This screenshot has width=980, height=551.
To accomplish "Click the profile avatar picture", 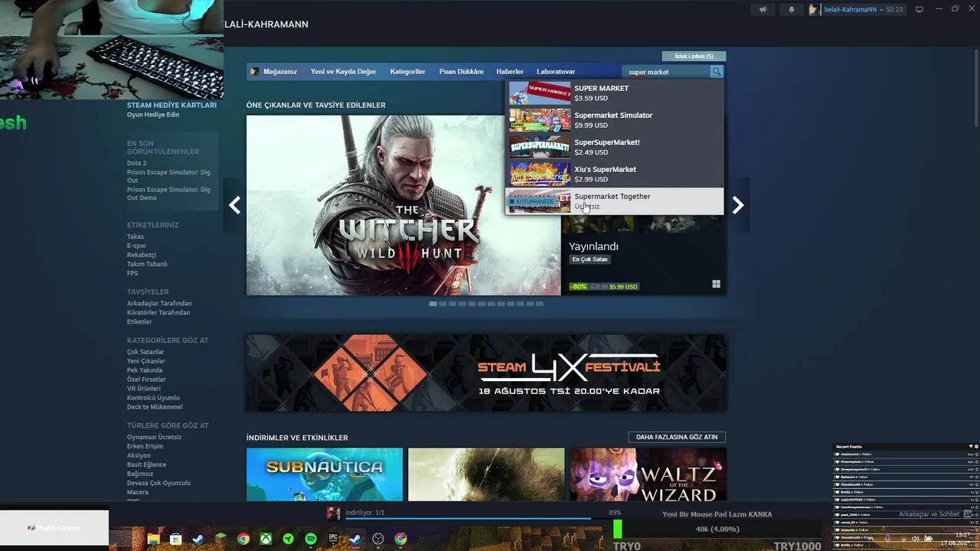I will 814,10.
